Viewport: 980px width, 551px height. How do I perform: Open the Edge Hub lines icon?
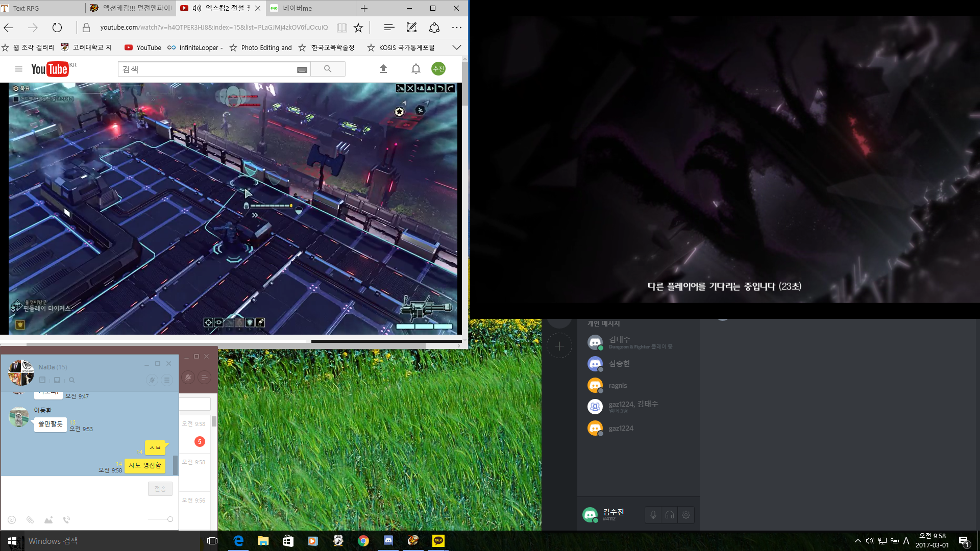point(389,28)
